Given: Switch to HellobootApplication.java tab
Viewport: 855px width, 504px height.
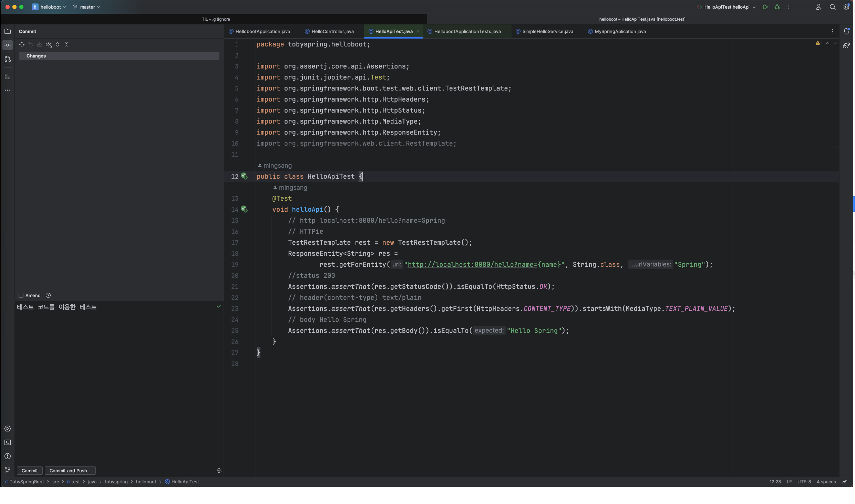Looking at the screenshot, I should point(259,31).
